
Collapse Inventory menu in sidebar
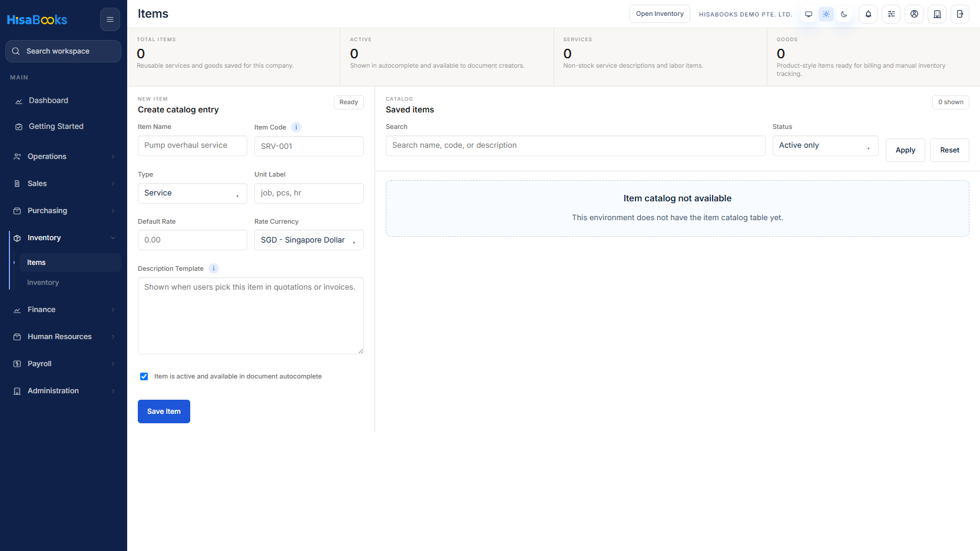pyautogui.click(x=64, y=238)
